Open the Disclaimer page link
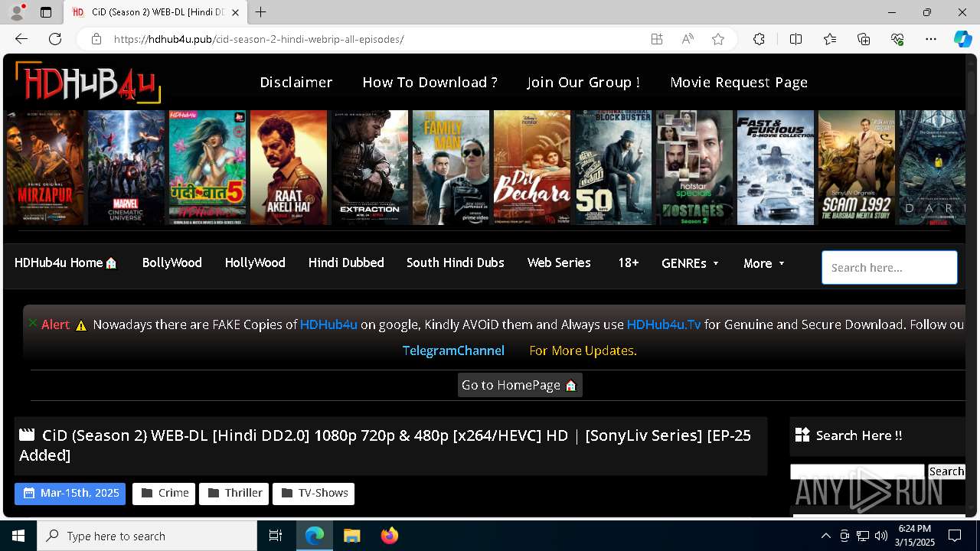The image size is (980, 551). pyautogui.click(x=296, y=82)
